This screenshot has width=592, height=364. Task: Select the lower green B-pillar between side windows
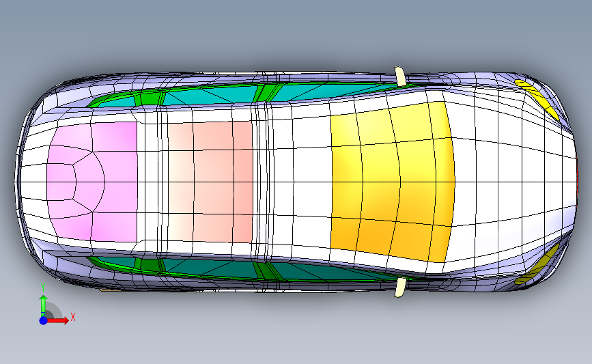coord(267,270)
